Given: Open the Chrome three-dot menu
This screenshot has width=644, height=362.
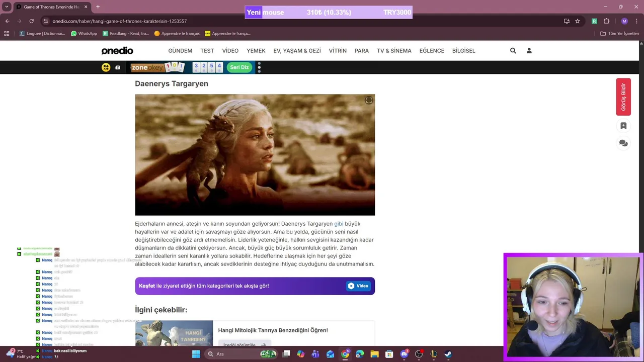Looking at the screenshot, I should coord(636,21).
